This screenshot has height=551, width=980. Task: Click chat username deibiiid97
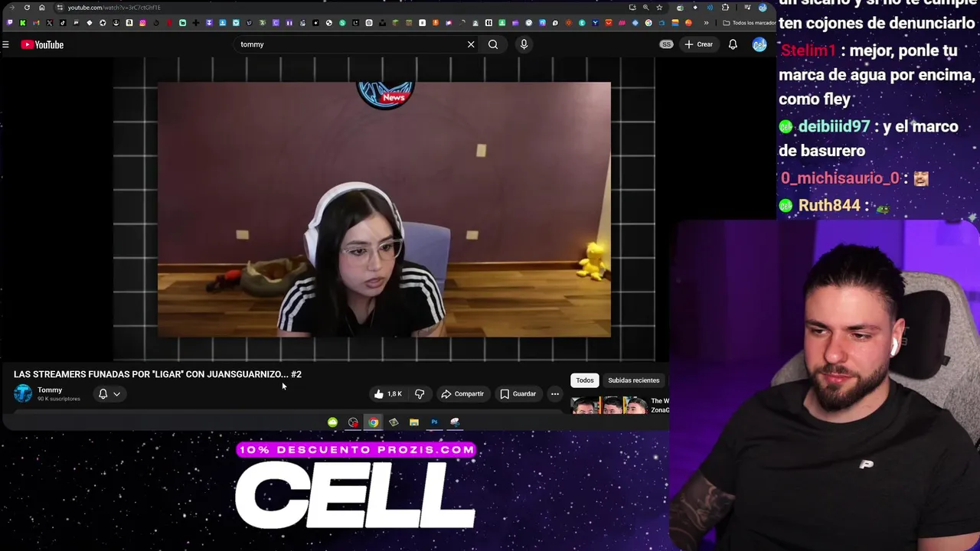pos(834,126)
